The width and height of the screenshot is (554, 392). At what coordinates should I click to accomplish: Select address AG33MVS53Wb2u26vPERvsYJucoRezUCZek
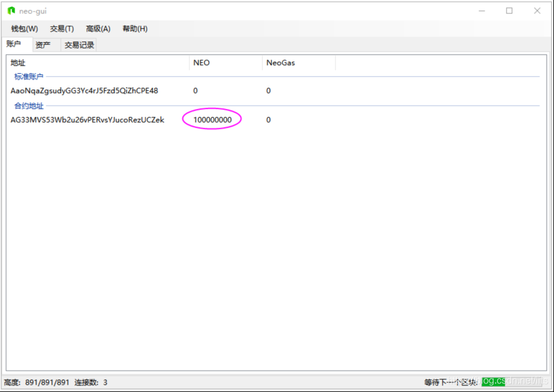click(x=87, y=120)
